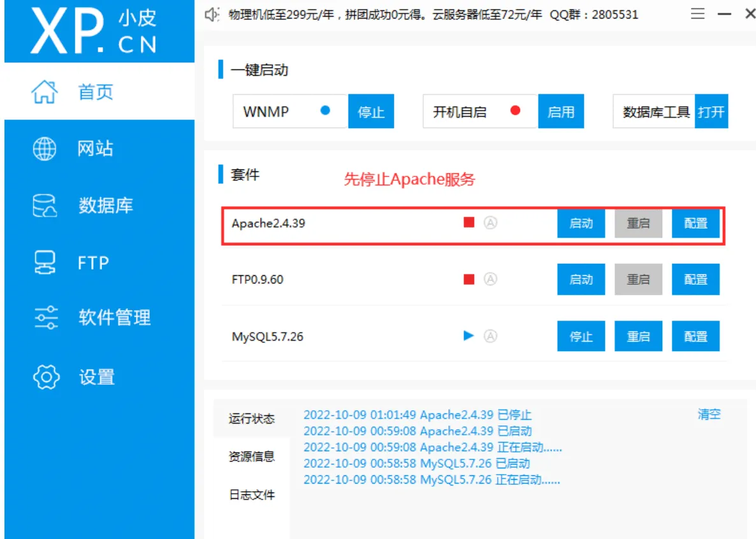Click the 套件 section heading

coord(245,174)
